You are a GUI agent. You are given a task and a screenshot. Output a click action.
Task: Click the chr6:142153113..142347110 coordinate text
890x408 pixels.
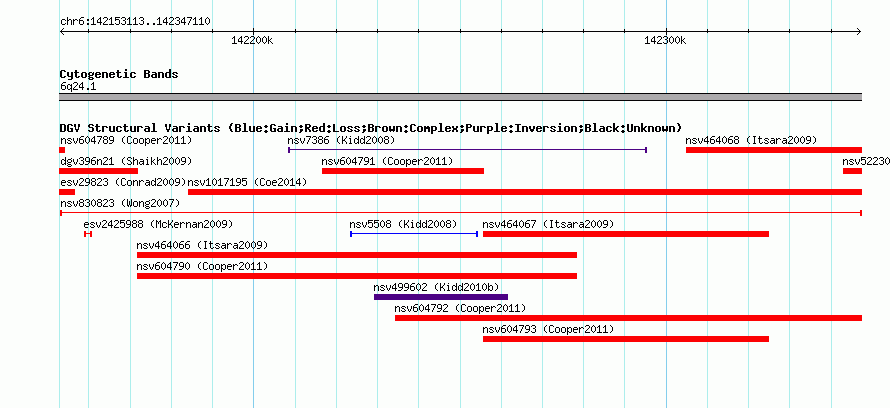(135, 22)
